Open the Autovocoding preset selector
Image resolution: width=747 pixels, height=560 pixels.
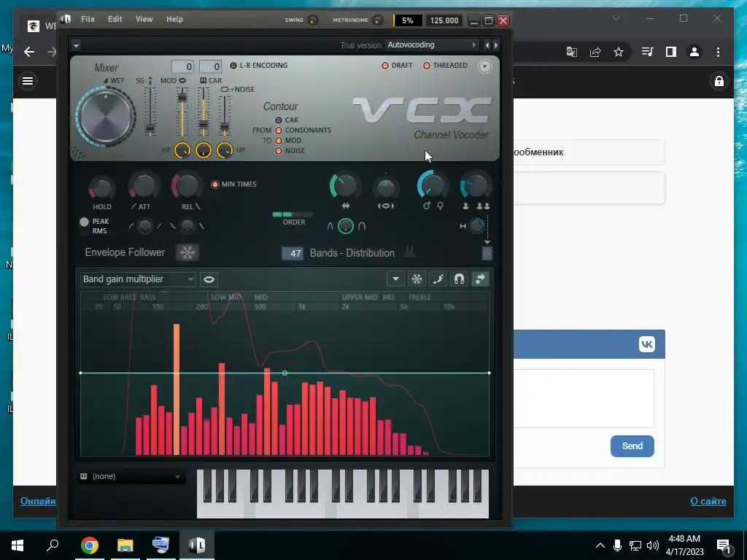[x=432, y=44]
